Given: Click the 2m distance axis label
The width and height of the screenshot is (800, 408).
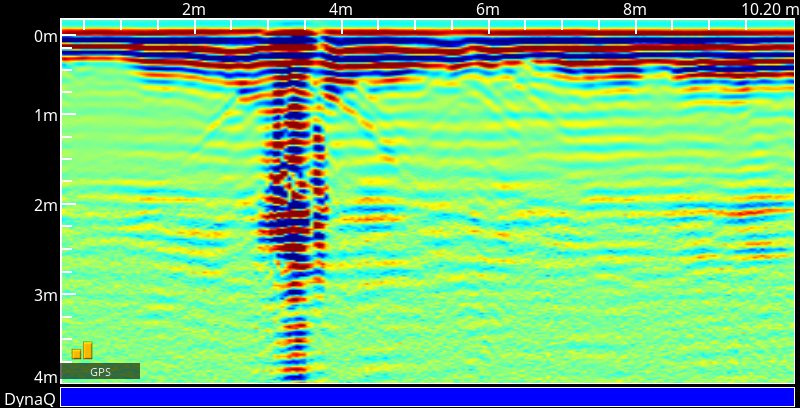Looking at the screenshot, I should point(194,9).
